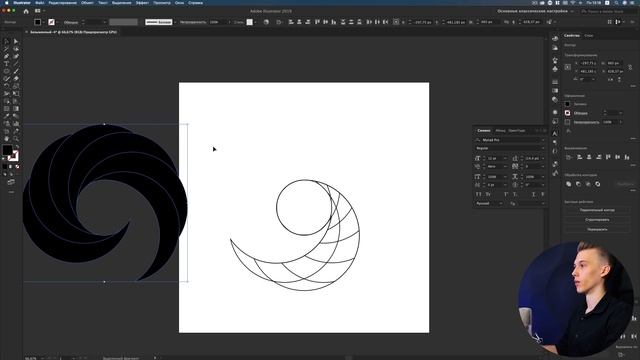This screenshot has height=360, width=640.
Task: Click Перекрасить quick action button
Action: [x=597, y=229]
